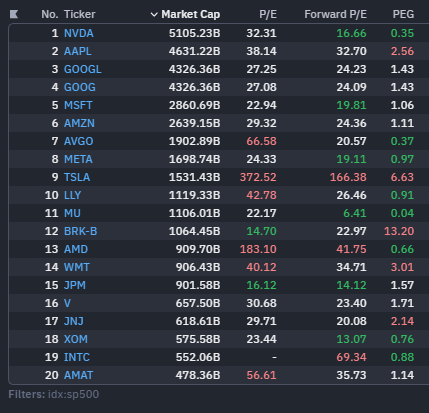The width and height of the screenshot is (429, 413).
Task: Open the AAPL ticker link
Action: (77, 51)
